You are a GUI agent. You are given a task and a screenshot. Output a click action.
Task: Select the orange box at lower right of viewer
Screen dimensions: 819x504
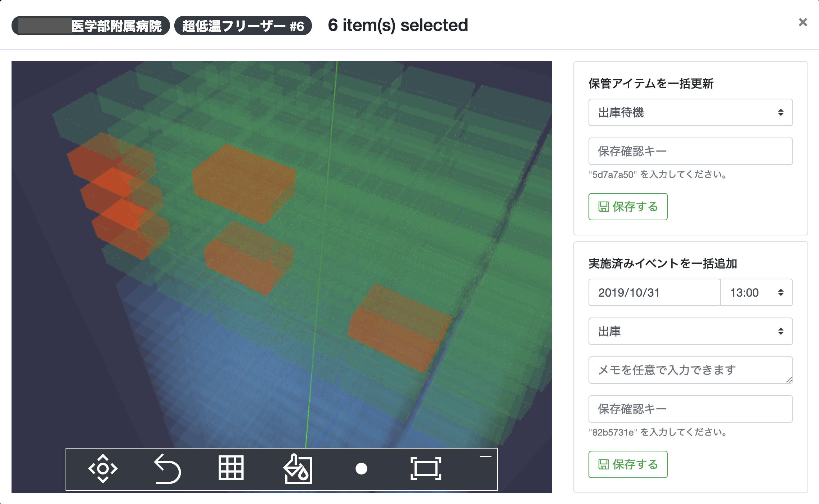coord(399,328)
